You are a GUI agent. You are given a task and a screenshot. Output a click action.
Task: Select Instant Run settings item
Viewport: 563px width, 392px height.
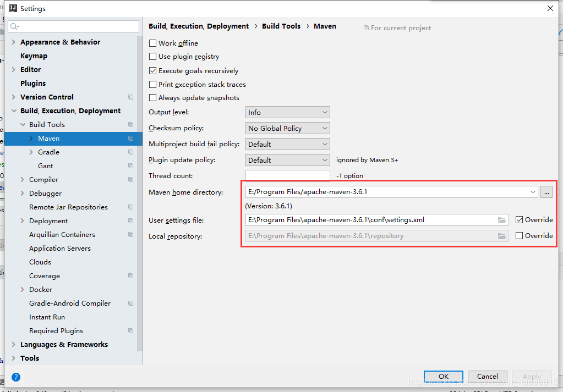coord(47,317)
